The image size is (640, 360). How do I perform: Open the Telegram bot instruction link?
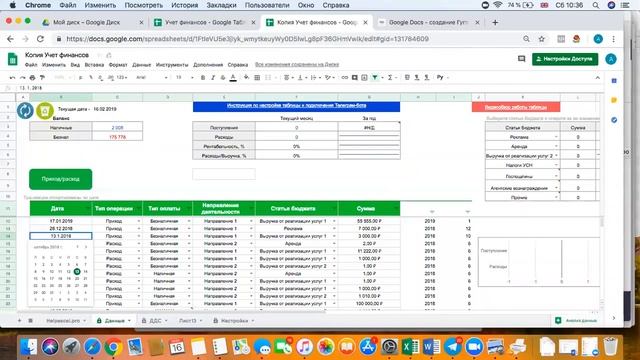(296, 106)
